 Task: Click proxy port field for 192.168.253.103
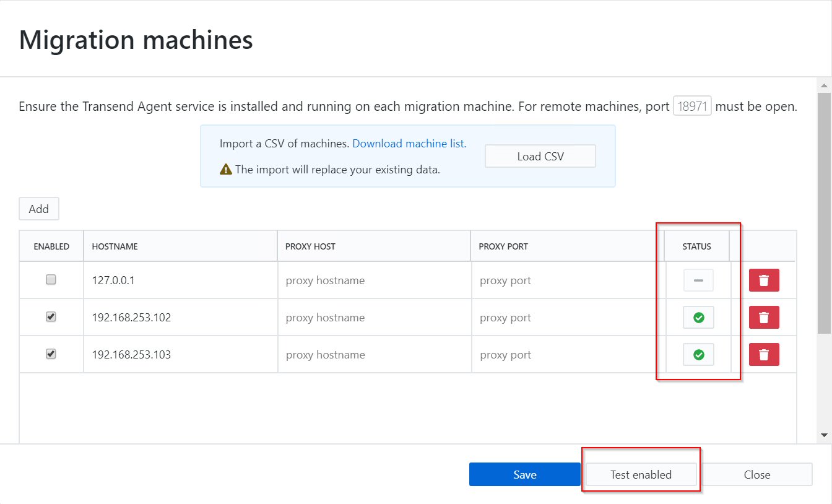pos(568,355)
